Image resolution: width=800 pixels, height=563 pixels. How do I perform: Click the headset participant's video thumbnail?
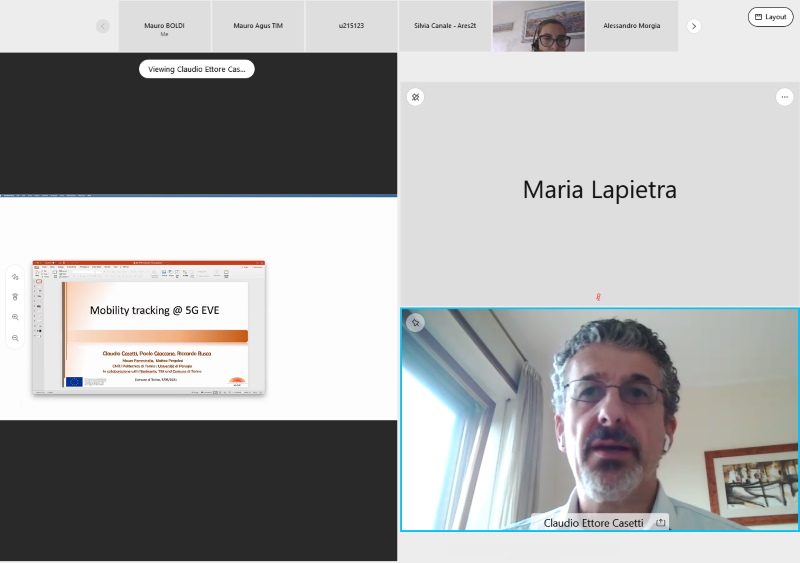[x=538, y=26]
